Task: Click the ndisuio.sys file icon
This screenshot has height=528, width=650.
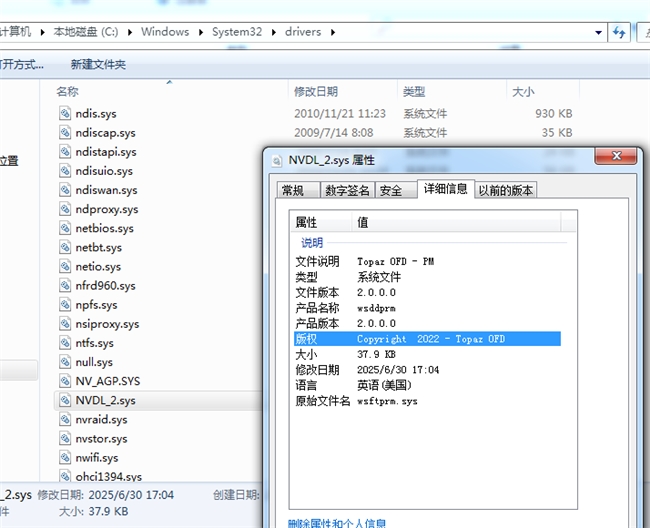Action: click(x=65, y=170)
